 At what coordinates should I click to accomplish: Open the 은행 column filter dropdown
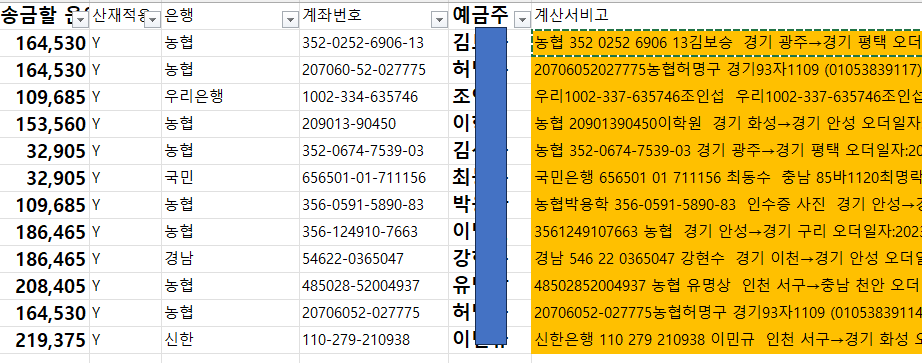coord(290,20)
